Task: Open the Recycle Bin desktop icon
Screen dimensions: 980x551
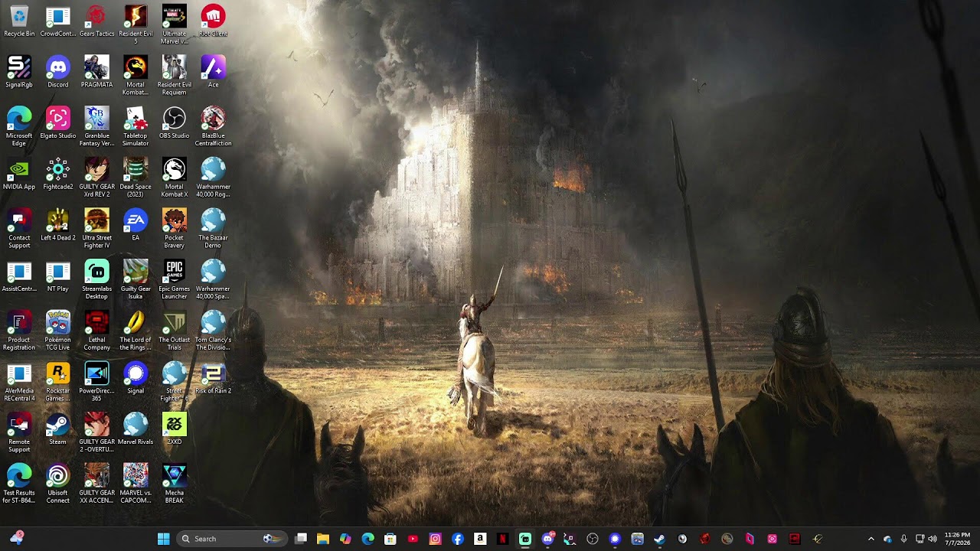Action: [19, 21]
